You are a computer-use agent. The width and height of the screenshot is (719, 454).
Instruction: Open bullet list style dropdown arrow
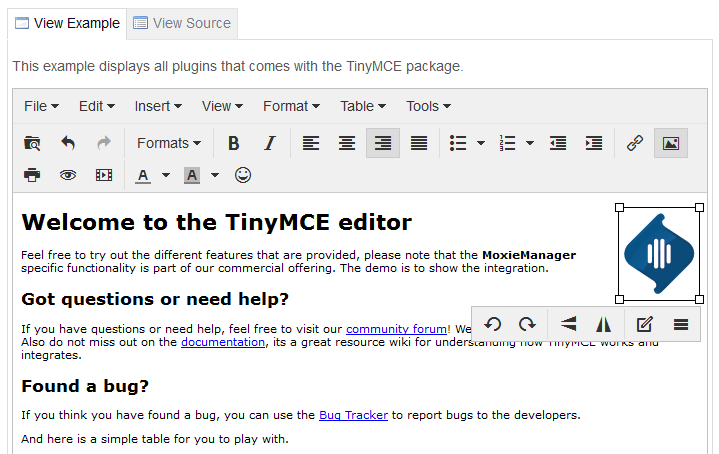pyautogui.click(x=481, y=144)
